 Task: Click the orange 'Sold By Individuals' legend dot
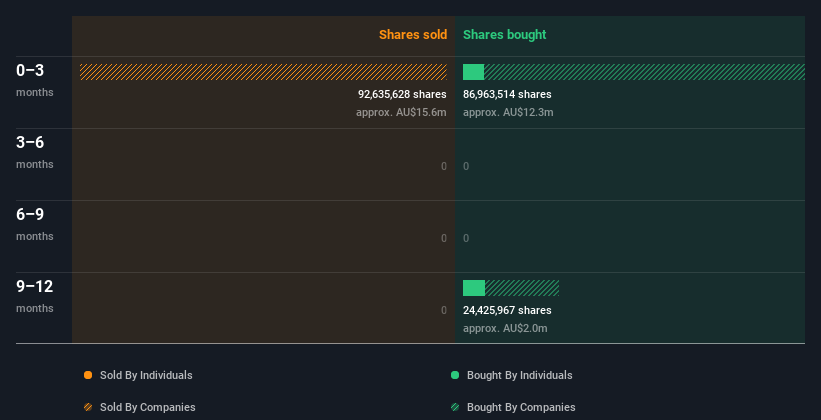click(88, 375)
